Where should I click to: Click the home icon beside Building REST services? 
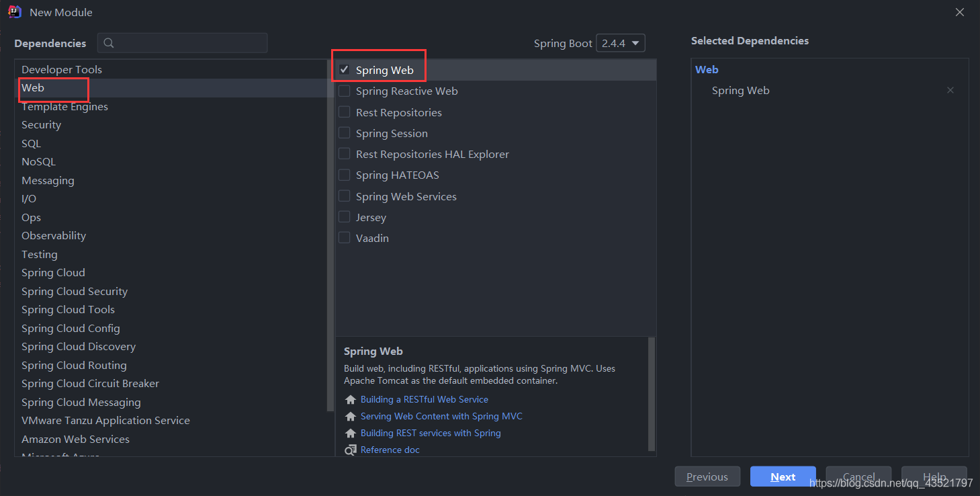click(350, 433)
